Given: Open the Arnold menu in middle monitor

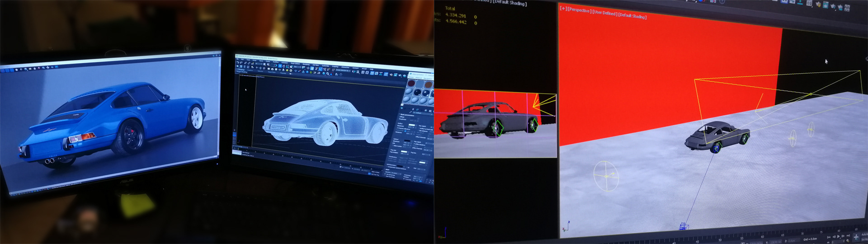Looking at the screenshot, I should pos(364,69).
